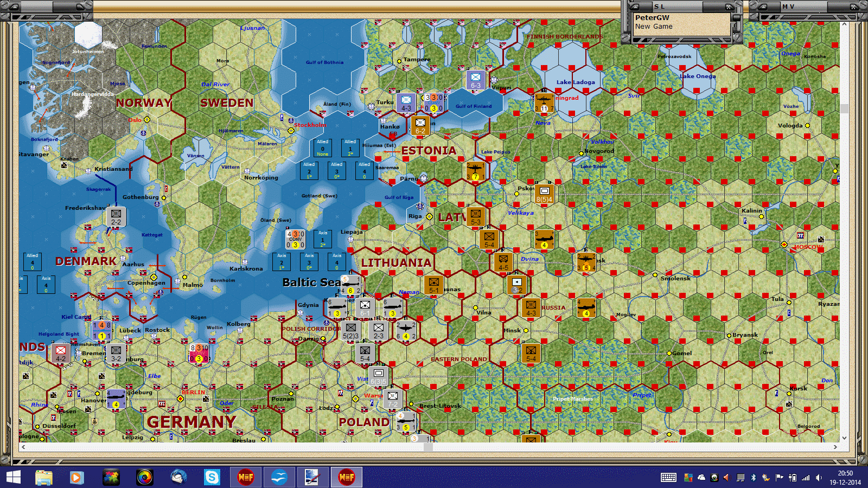Viewport: 868px width, 488px height.
Task: Click the Smolensk city label
Action: tap(675, 278)
